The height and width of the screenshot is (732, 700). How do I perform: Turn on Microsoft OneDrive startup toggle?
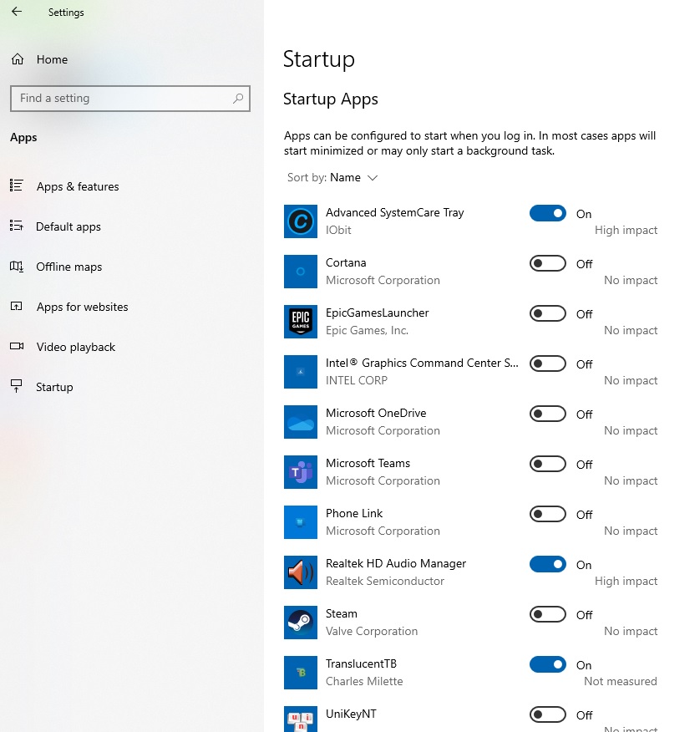pos(547,414)
